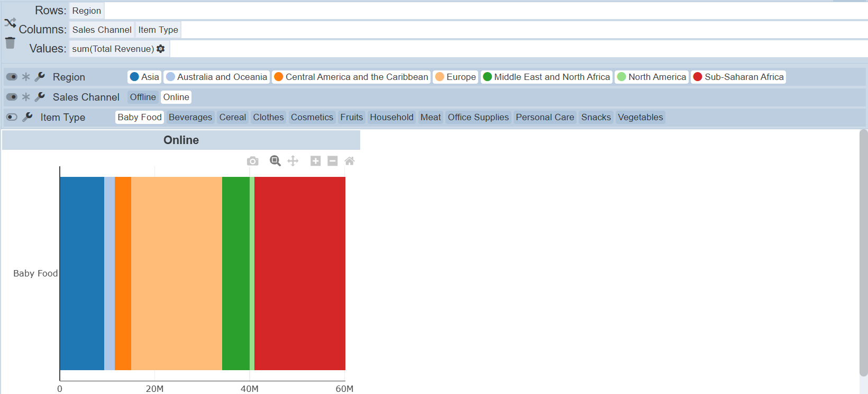Screen dimensions: 868x394
Task: Click the Europe region legend chip
Action: pos(455,77)
